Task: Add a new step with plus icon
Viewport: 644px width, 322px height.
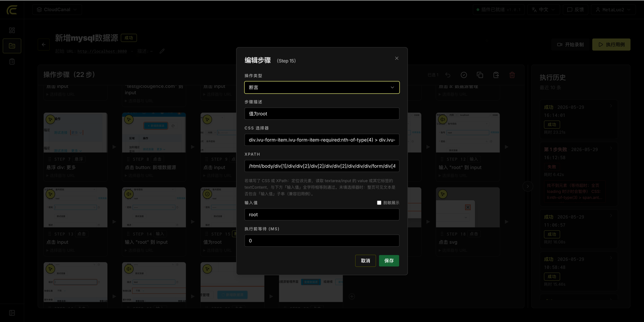Action: 352,296
